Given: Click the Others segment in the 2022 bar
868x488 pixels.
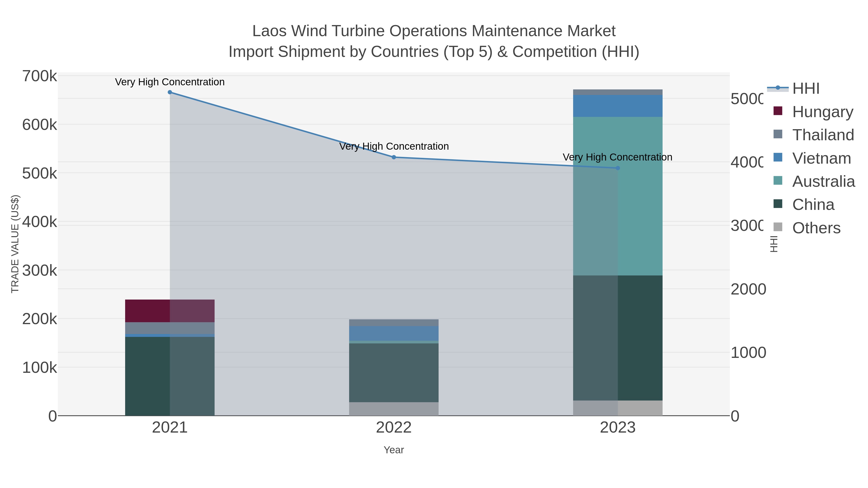Looking at the screenshot, I should tap(393, 409).
